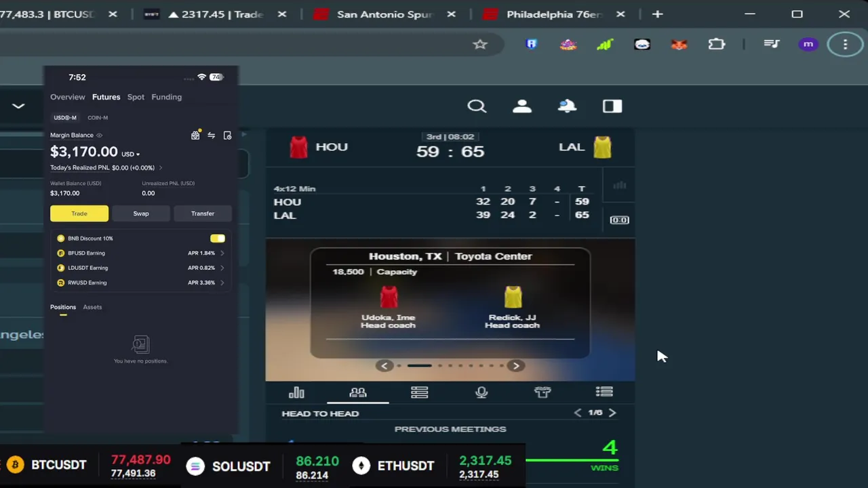Click the yellow Trade button
Viewport: 868px width, 488px height.
click(79, 213)
